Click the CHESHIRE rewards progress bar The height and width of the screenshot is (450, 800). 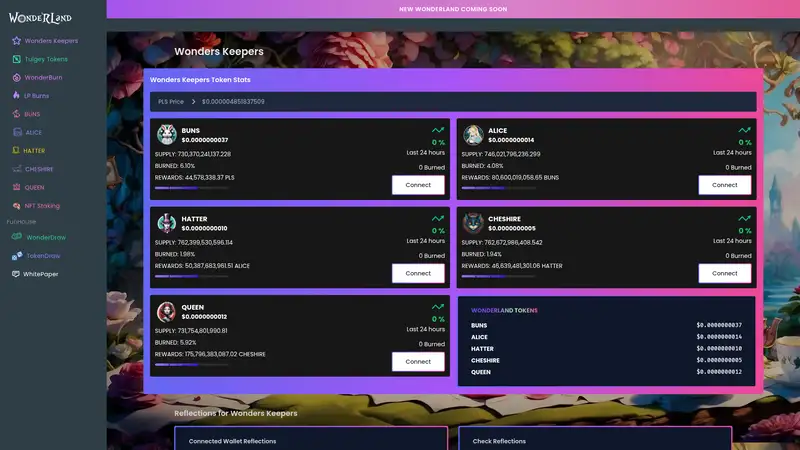(x=498, y=276)
